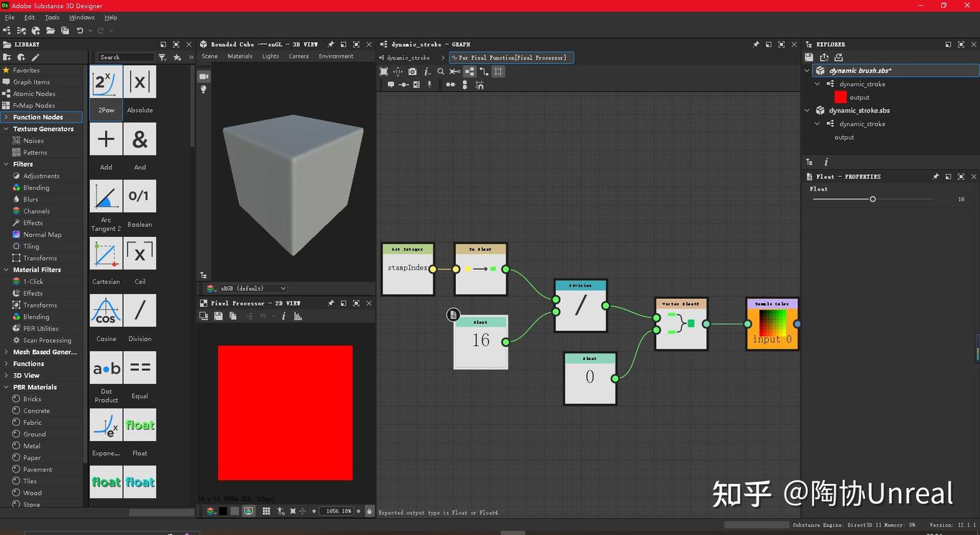The width and height of the screenshot is (980, 535).
Task: Click the library Search input field
Action: [x=125, y=57]
